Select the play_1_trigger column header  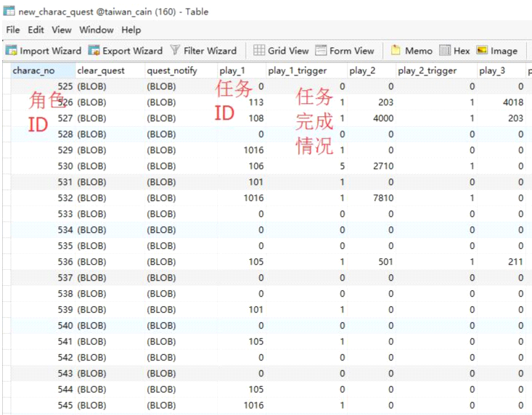[x=298, y=70]
